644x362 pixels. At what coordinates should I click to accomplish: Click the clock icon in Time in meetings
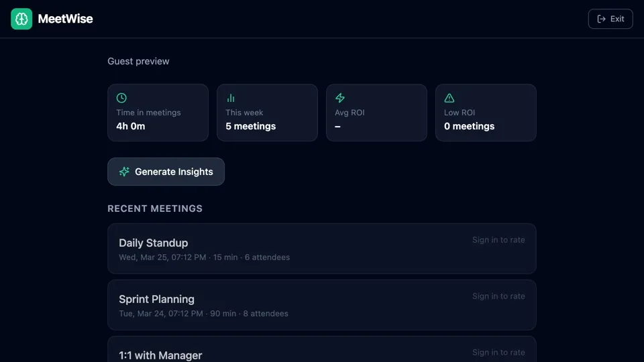coord(121,98)
